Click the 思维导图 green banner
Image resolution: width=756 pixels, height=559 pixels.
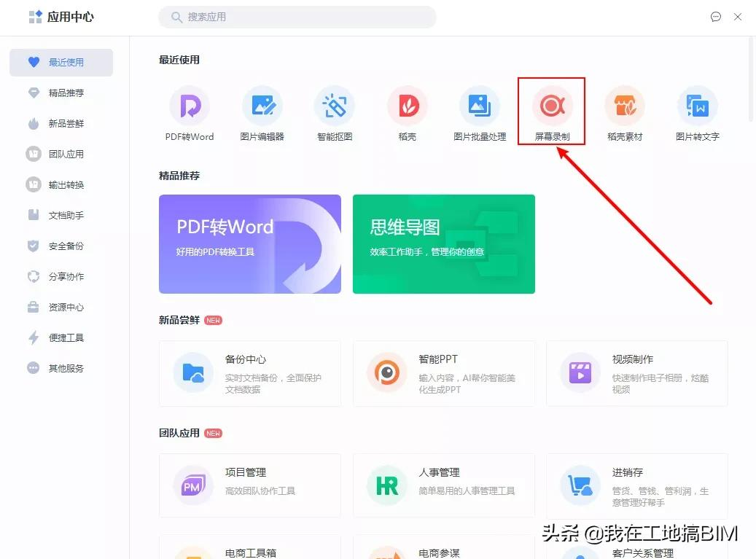point(443,244)
